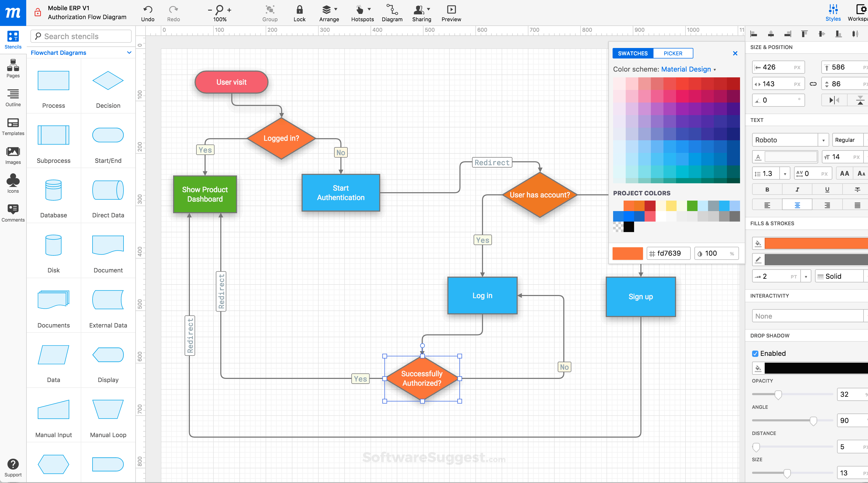Select the Database stencil shape
The height and width of the screenshot is (483, 868).
pos(53,190)
